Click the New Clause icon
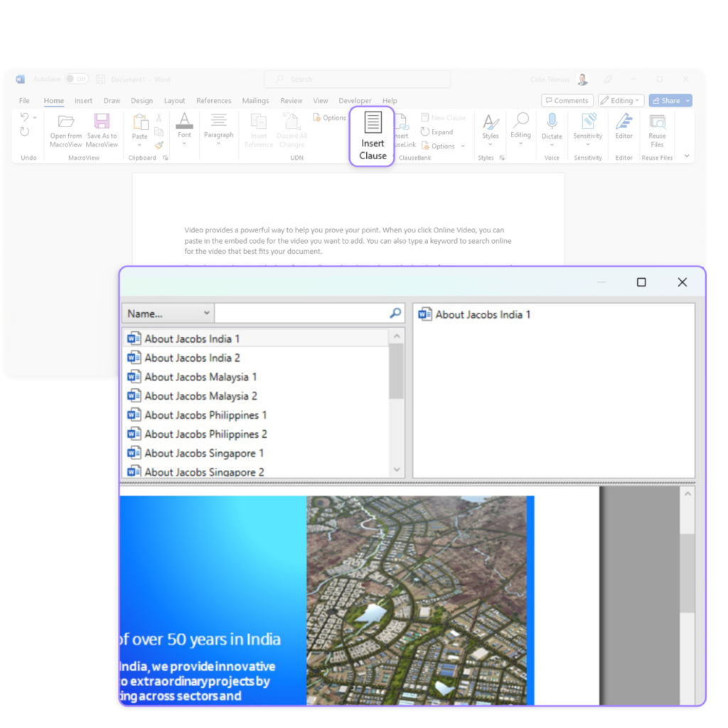Screen dimensions: 728x728 pos(425,117)
